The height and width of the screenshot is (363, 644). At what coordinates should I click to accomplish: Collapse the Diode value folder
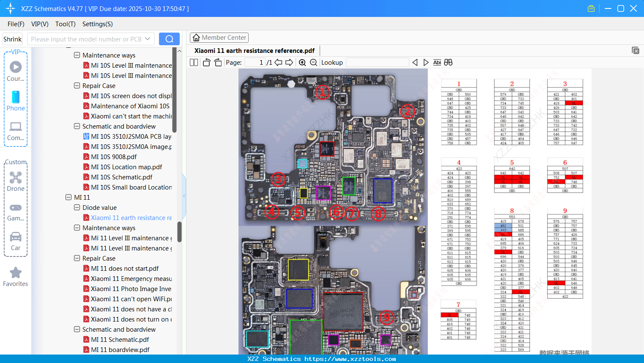point(77,207)
